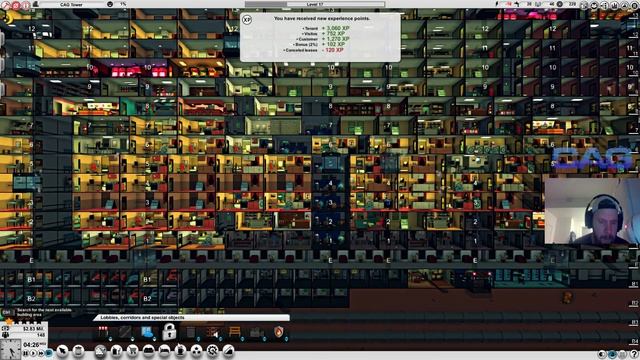Click the analog clock widget
The image size is (640, 360).
(10, 349)
